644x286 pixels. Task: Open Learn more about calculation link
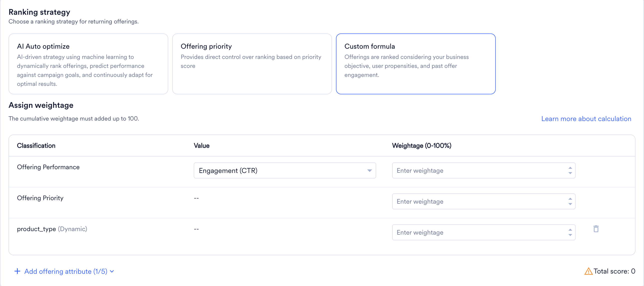point(586,119)
